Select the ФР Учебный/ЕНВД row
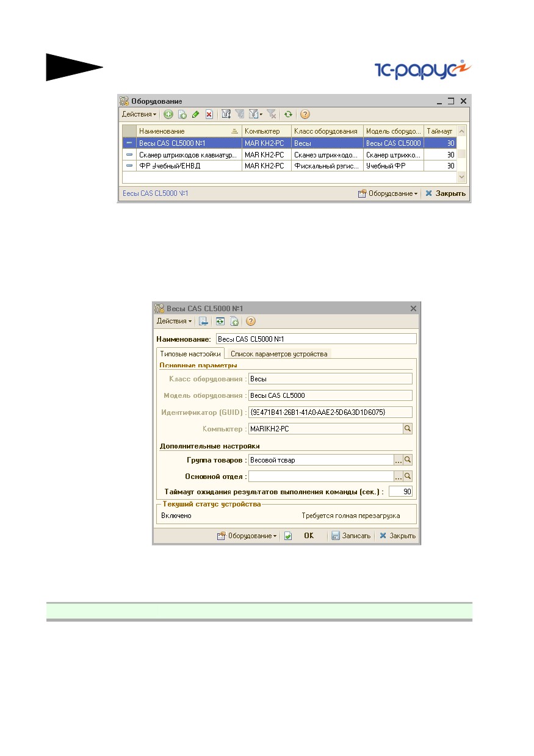The height and width of the screenshot is (756, 534). (x=289, y=166)
